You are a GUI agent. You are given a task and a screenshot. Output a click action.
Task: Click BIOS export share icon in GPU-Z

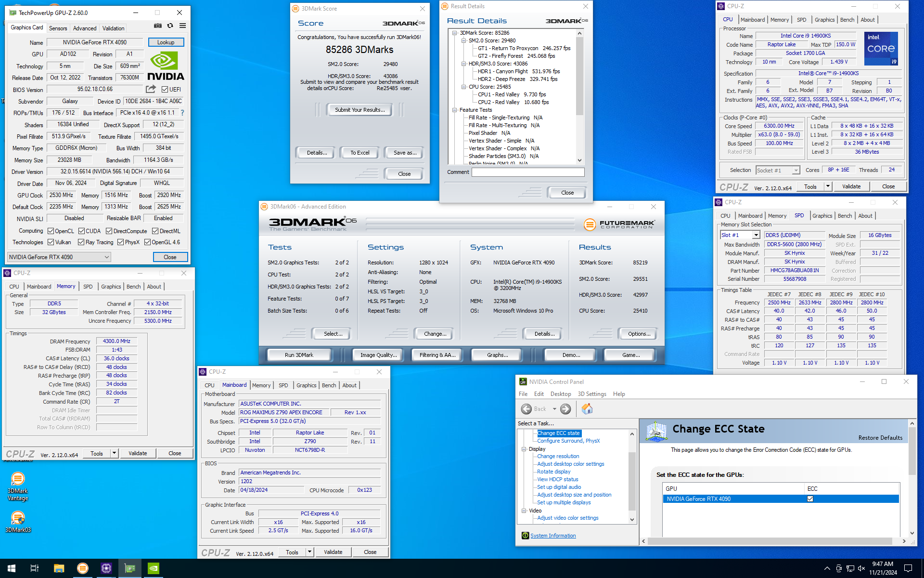[151, 89]
